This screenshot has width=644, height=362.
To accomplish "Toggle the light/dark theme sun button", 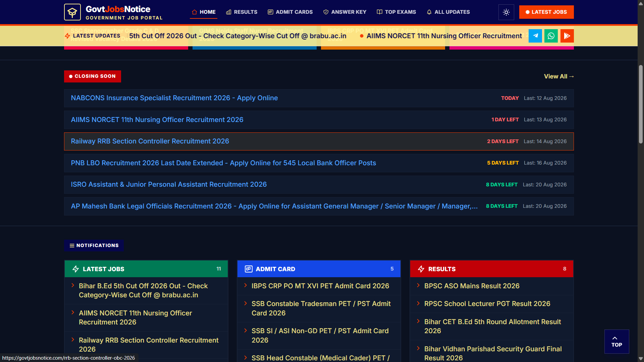I will 506,12.
